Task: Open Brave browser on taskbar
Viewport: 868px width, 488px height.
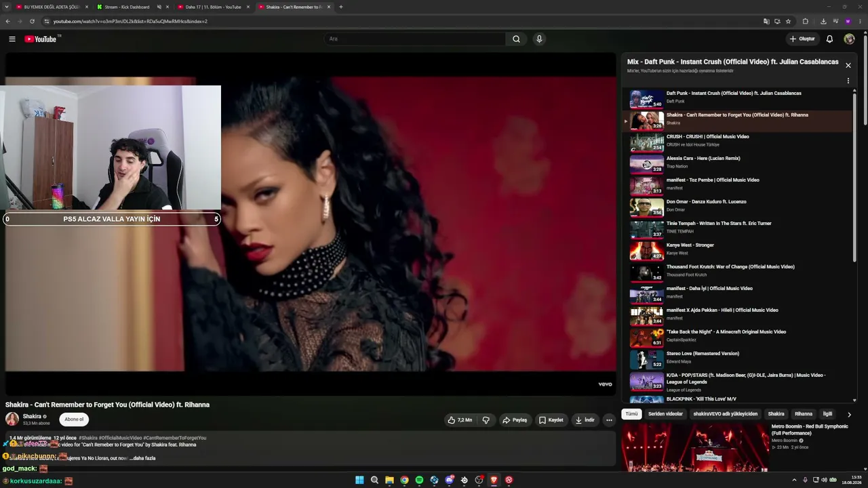Action: click(x=494, y=480)
